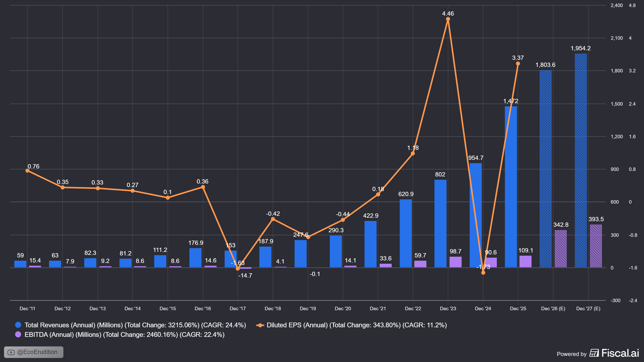
Task: Select the Diluted EPS line point for Dec '18
Action: pyautogui.click(x=273, y=219)
